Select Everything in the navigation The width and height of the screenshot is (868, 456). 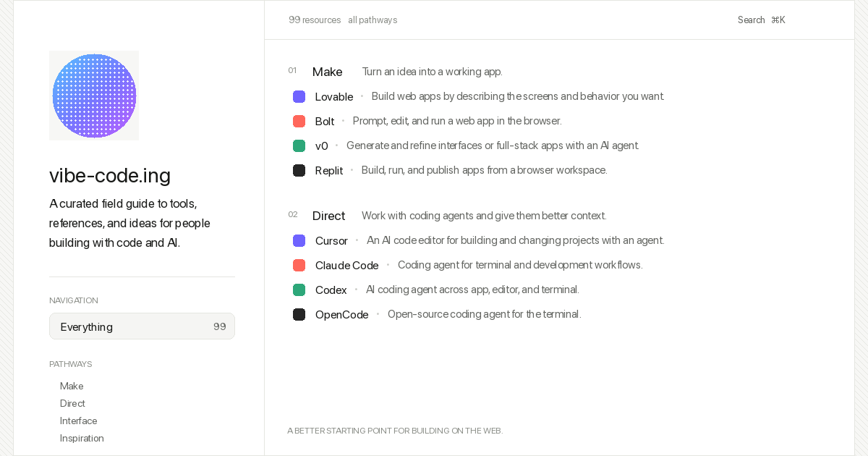click(x=142, y=326)
